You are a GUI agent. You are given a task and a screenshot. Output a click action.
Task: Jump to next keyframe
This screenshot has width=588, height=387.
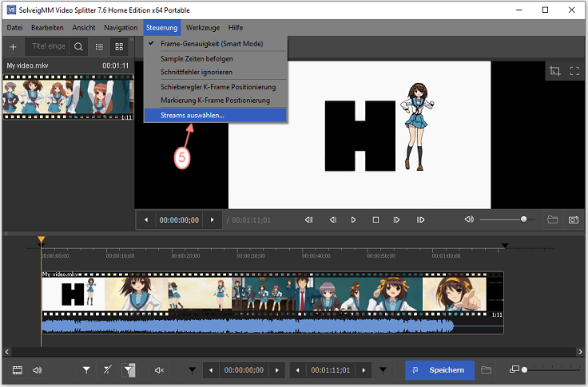point(420,220)
